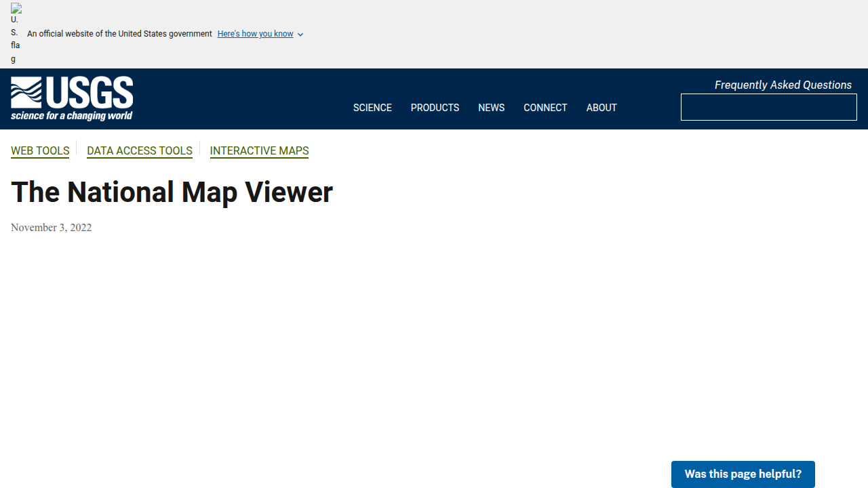Viewport: 868px width, 488px height.
Task: Select the date 'November 3, 2022'
Action: pyautogui.click(x=51, y=228)
